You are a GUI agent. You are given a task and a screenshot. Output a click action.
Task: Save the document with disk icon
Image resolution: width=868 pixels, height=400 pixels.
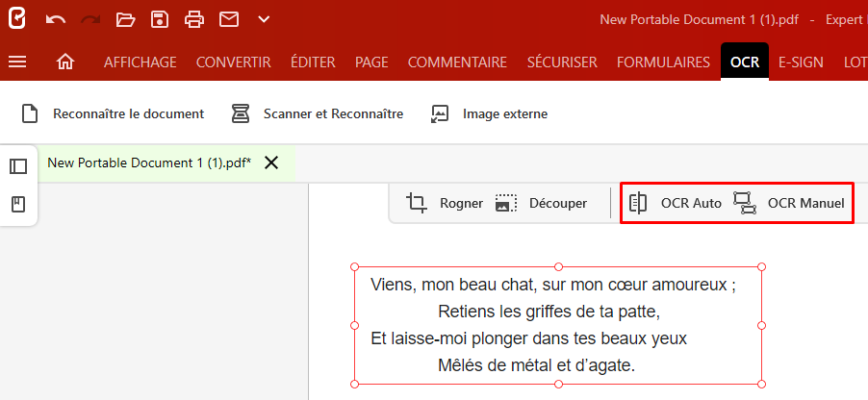(x=160, y=20)
